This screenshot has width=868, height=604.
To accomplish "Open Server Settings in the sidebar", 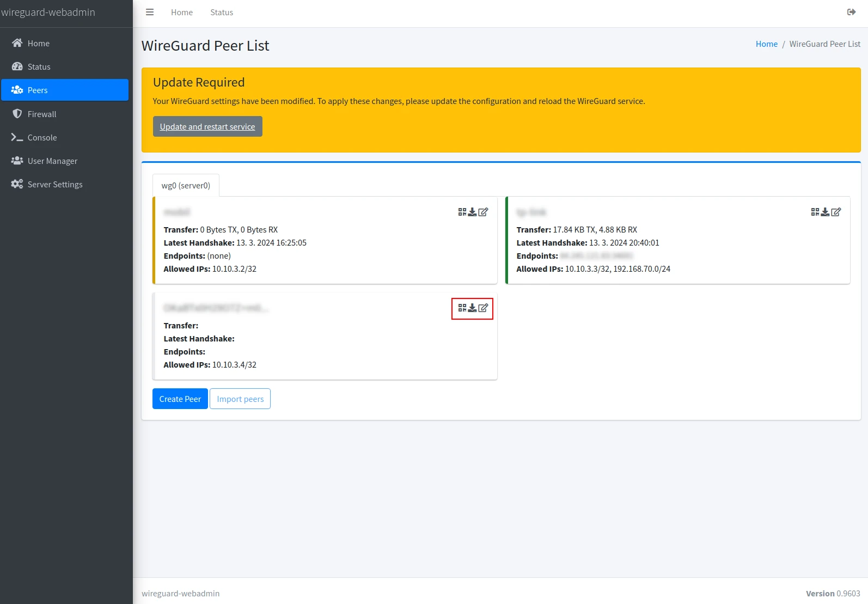I will pos(65,184).
